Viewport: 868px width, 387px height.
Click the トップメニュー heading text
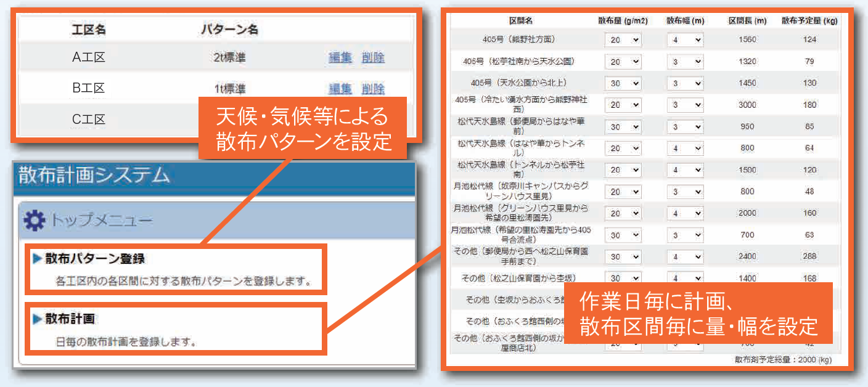click(100, 221)
